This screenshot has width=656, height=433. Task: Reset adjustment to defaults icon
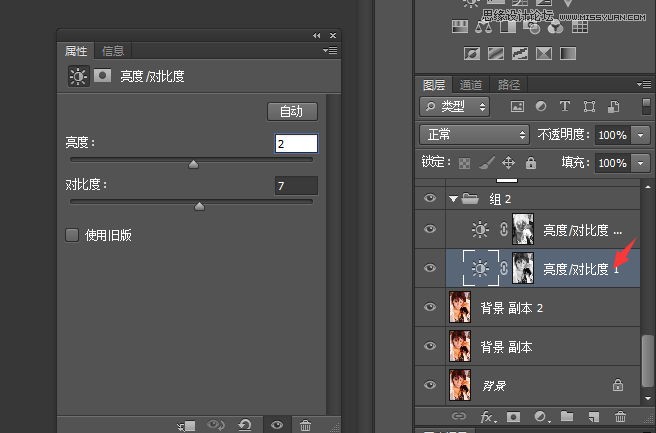click(245, 425)
